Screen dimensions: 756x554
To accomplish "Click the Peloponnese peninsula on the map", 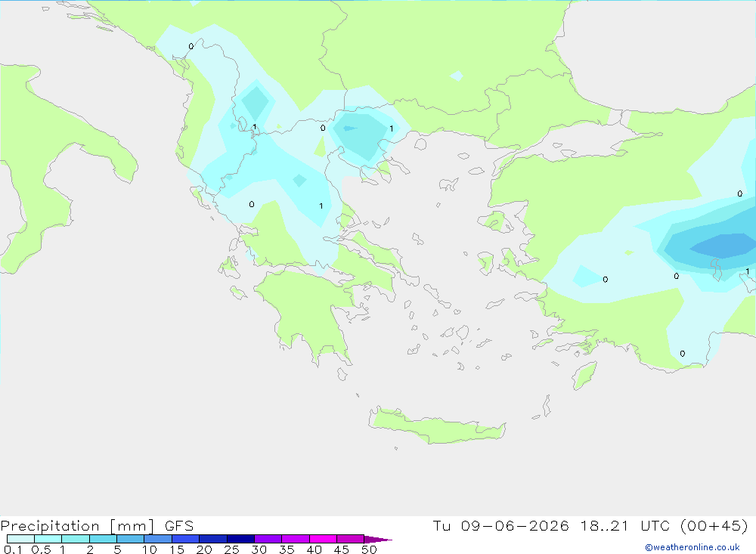I will pyautogui.click(x=308, y=314).
